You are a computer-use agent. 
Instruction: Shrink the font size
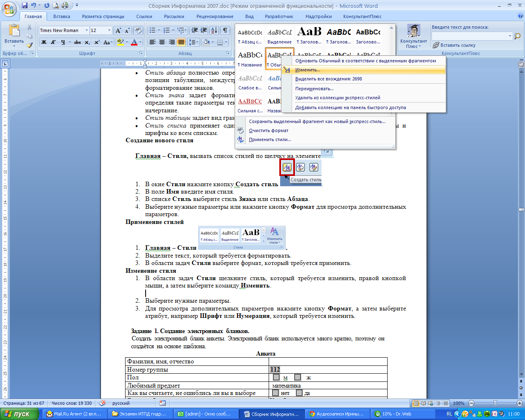127,30
